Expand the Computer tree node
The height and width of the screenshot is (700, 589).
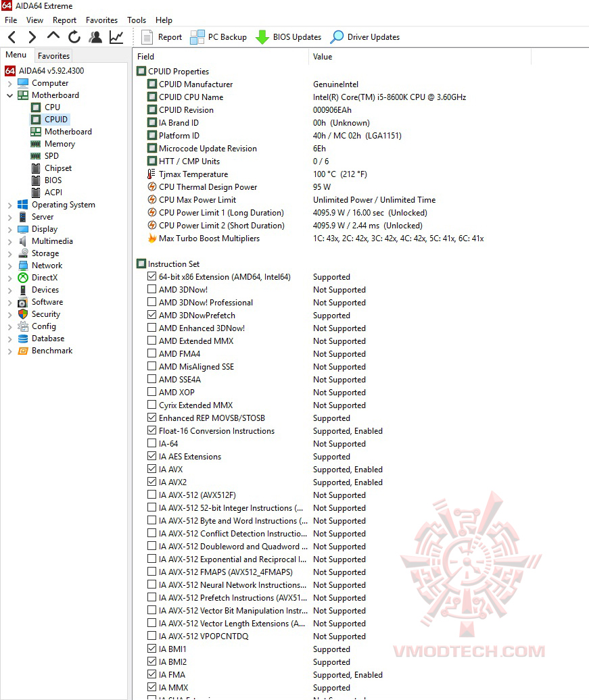[x=10, y=84]
